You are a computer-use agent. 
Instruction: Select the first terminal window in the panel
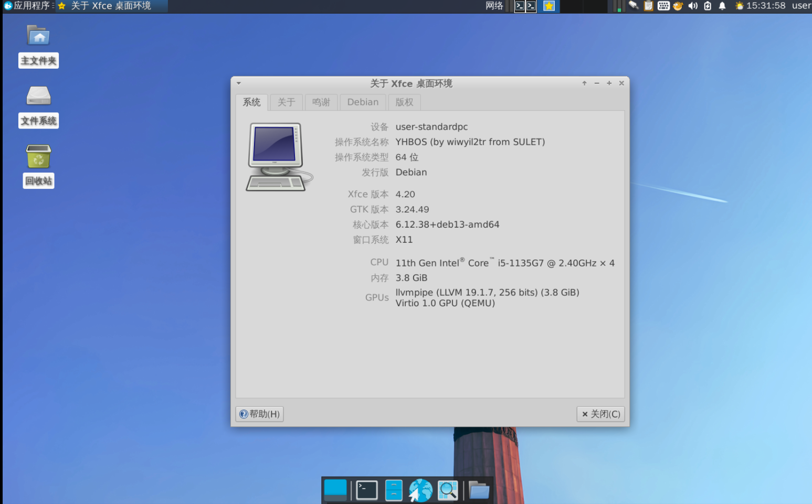pyautogui.click(x=520, y=6)
